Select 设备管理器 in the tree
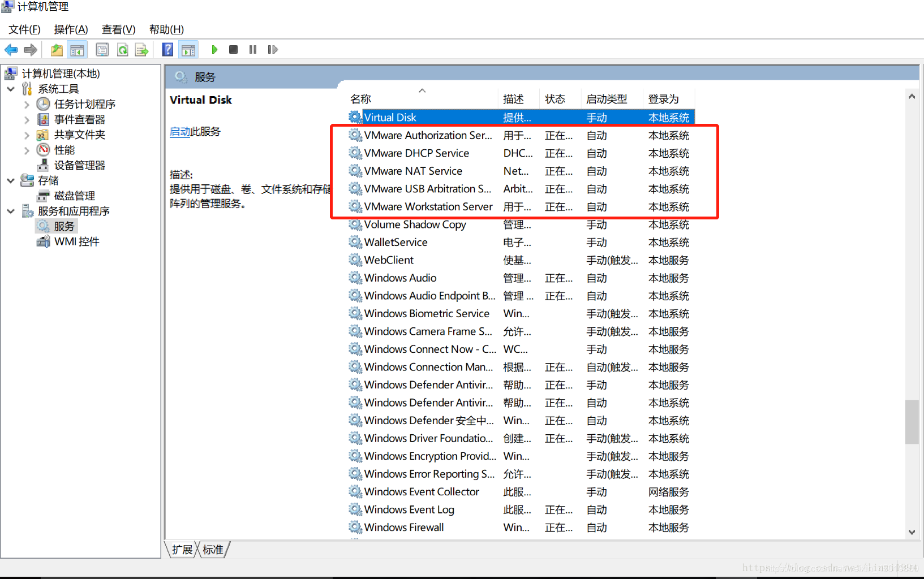The width and height of the screenshot is (924, 579). [x=80, y=165]
